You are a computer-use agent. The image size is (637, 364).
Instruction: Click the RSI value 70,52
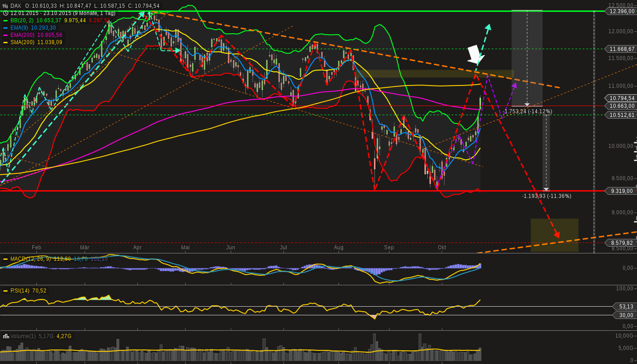pos(39,291)
